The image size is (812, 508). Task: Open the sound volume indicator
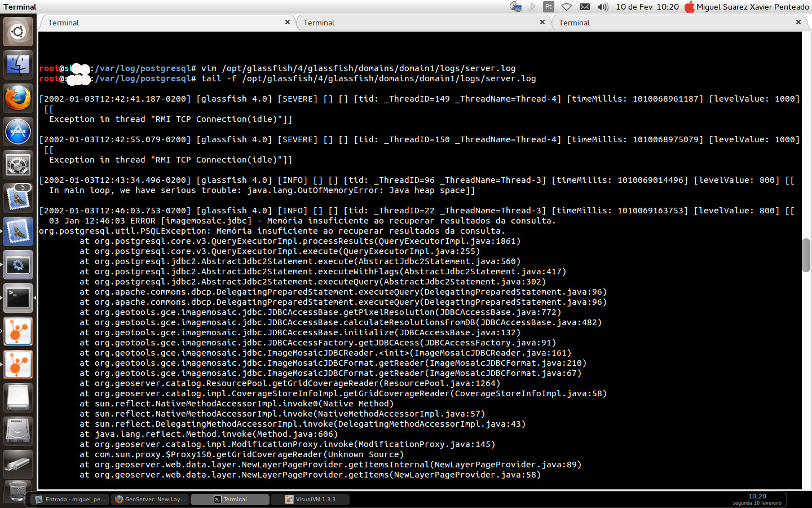coord(603,7)
